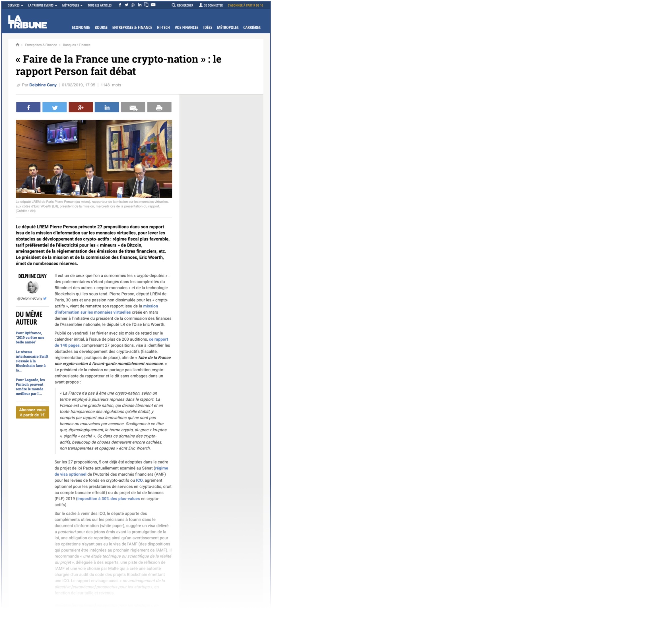672x619 pixels.
Task: Open Entreprises & Finance menu
Action: tap(132, 28)
